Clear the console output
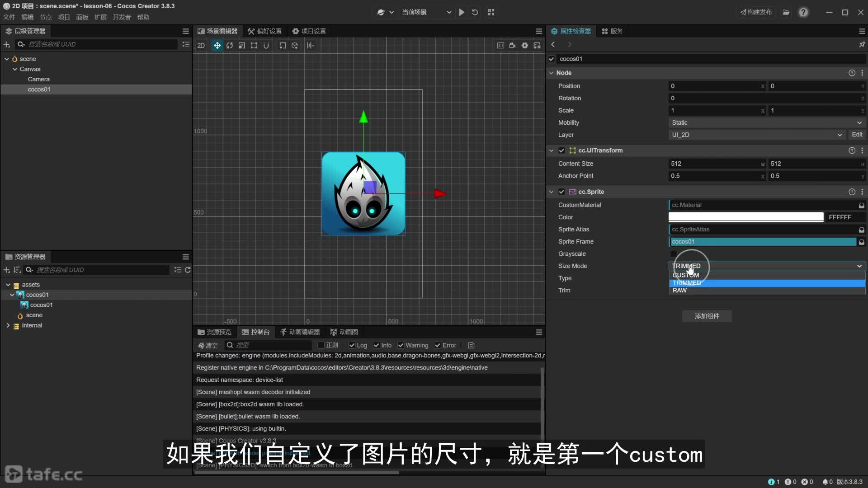 [x=208, y=345]
